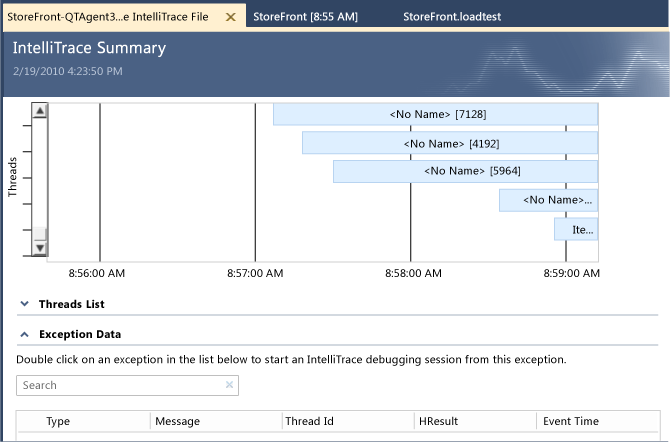This screenshot has width=670, height=442.
Task: Click the threads vertical scrollbar thumb
Action: 40,178
